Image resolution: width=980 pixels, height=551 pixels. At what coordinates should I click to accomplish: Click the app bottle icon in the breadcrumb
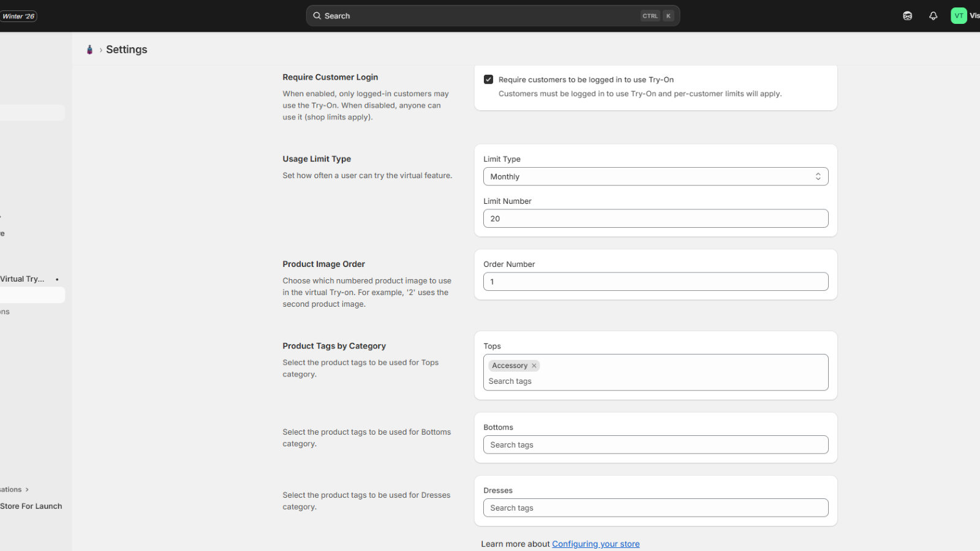click(x=90, y=50)
